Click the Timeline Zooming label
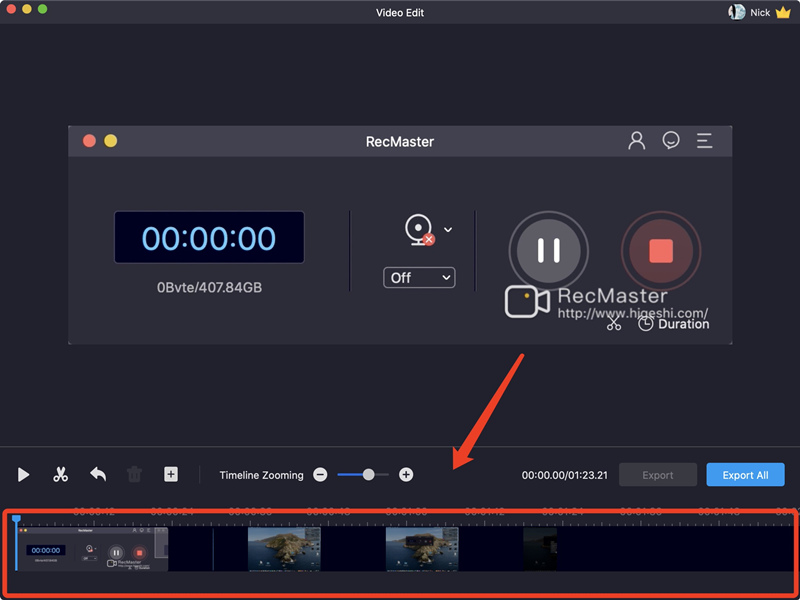 (261, 475)
